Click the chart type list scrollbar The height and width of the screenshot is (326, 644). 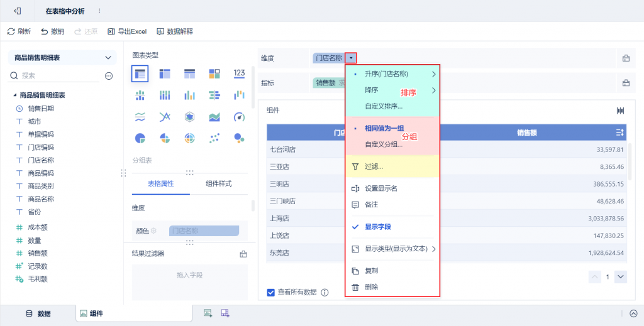click(253, 87)
